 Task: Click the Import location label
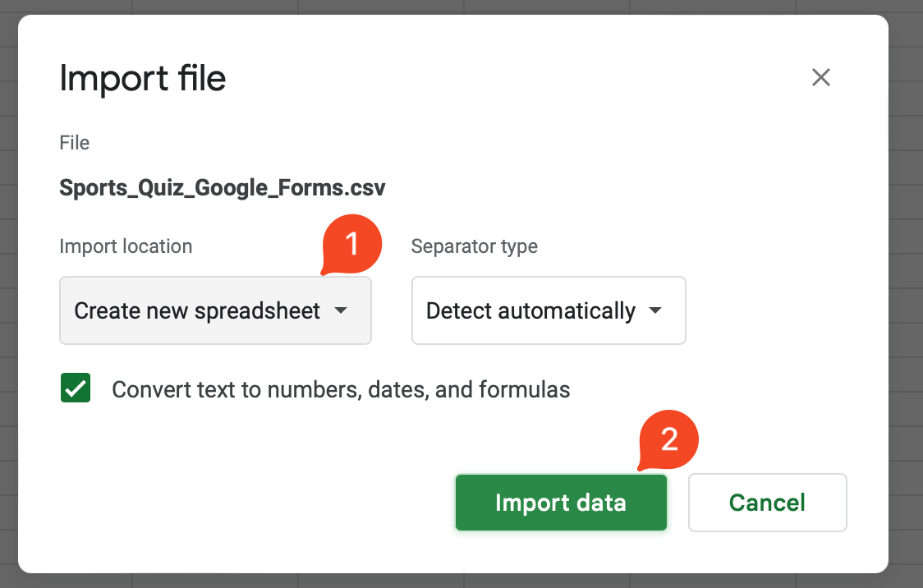tap(126, 246)
